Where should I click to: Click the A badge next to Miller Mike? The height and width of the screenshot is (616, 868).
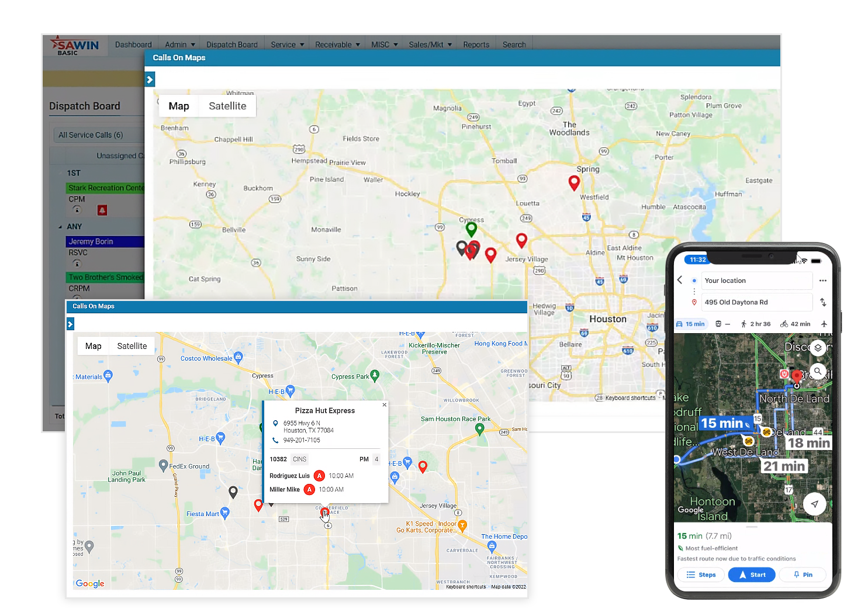click(309, 490)
